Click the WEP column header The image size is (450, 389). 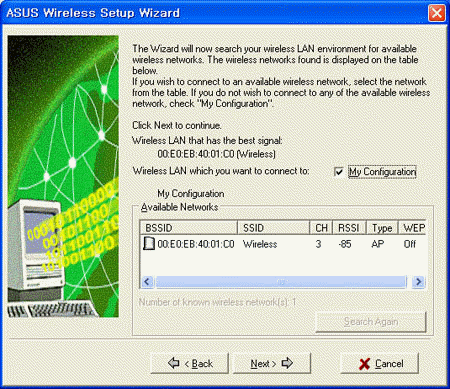[x=413, y=228]
